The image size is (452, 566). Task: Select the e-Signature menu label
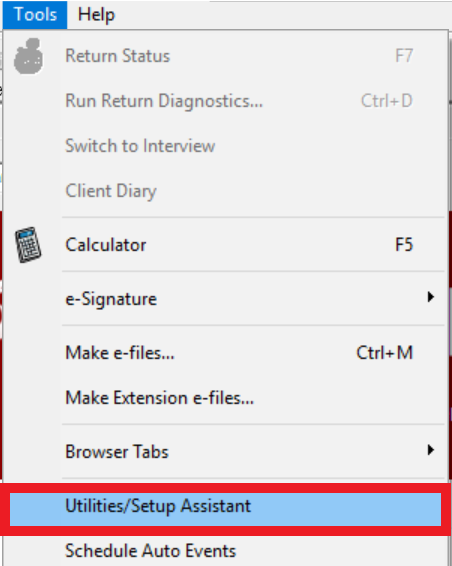111,299
